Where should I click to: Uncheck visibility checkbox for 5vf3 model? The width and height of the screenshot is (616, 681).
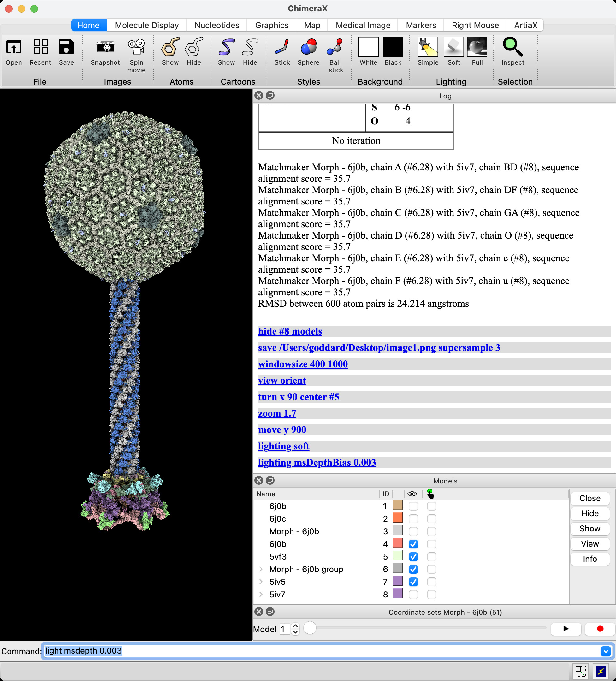(x=413, y=557)
